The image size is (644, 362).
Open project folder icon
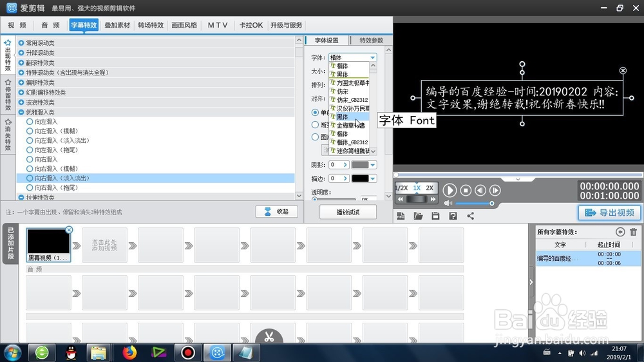tap(418, 216)
